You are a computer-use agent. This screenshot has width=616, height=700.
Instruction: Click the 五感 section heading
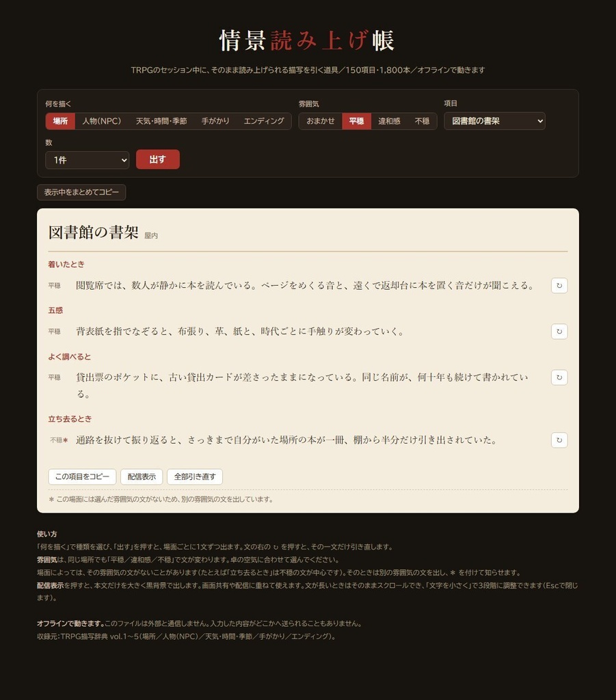(55, 310)
